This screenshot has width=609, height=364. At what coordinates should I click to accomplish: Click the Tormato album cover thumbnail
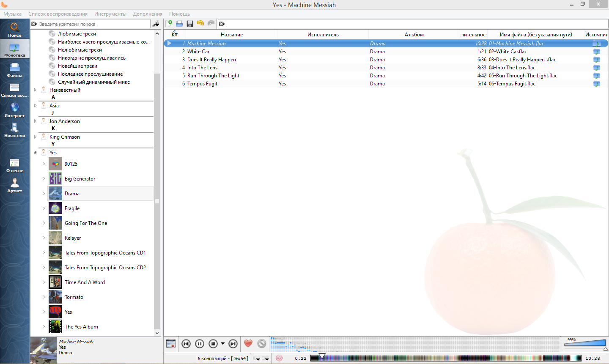point(55,297)
